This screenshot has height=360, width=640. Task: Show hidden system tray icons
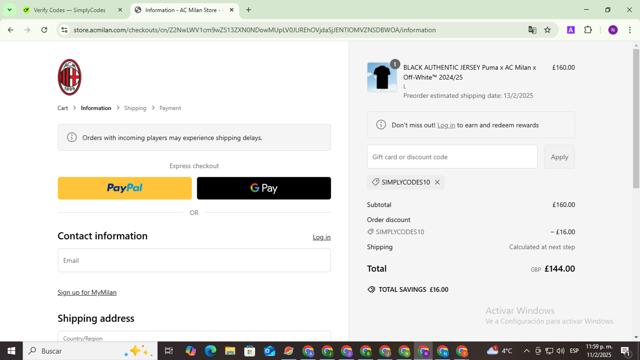527,351
